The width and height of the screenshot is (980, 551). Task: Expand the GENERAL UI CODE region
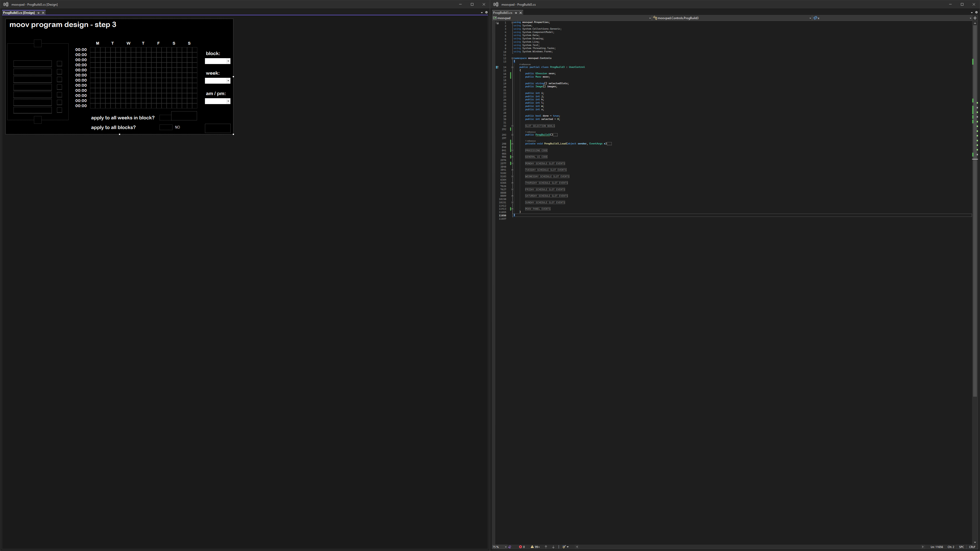[x=512, y=157]
